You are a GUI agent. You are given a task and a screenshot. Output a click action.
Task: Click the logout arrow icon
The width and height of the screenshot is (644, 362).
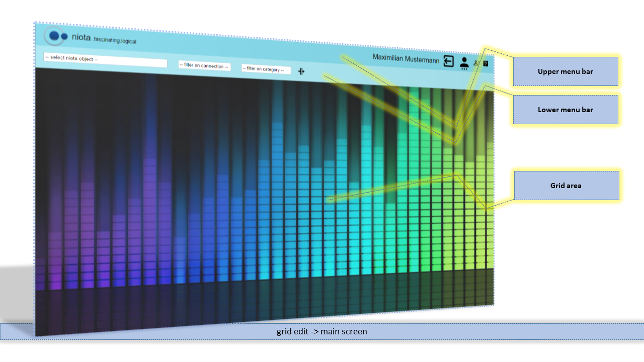tap(448, 61)
